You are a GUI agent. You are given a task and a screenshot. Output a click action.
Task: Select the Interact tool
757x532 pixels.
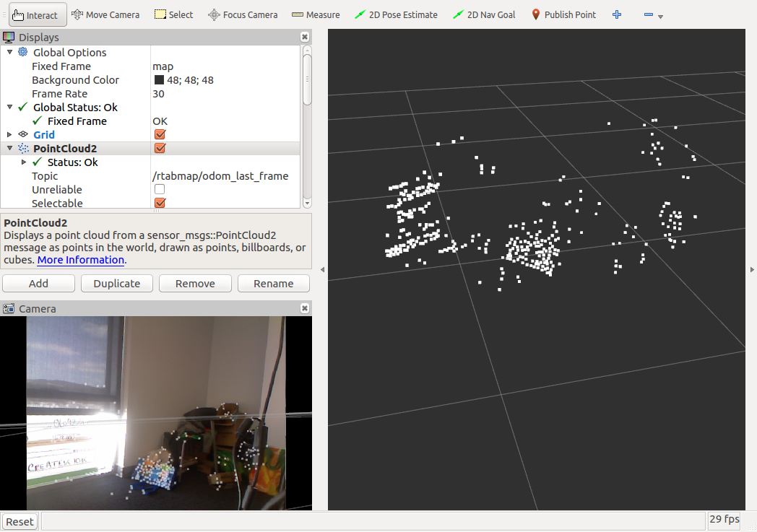(38, 14)
